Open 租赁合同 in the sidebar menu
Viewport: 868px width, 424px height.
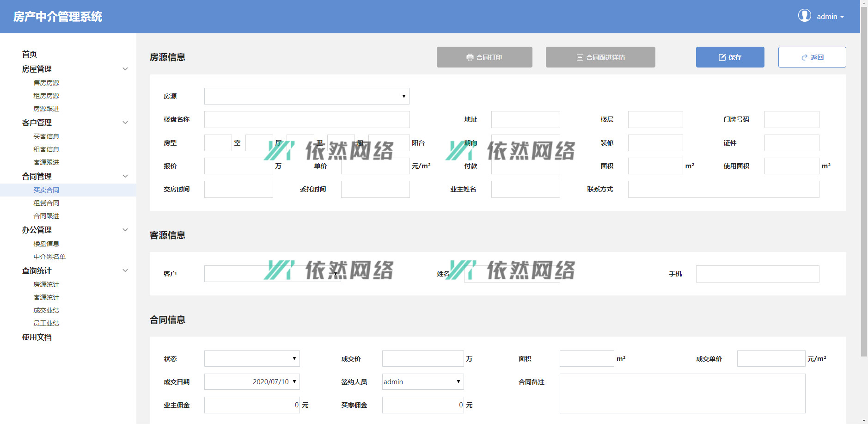(x=46, y=203)
